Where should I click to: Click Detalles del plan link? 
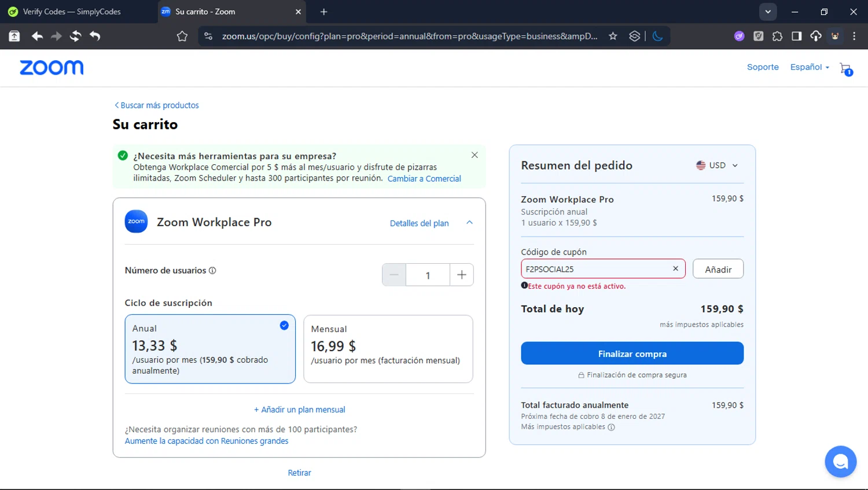click(419, 223)
